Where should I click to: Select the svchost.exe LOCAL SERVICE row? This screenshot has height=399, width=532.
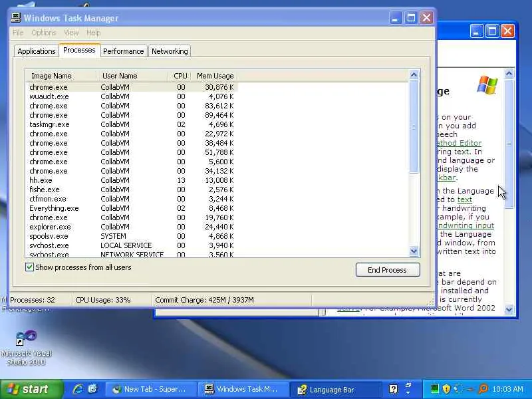click(x=132, y=245)
